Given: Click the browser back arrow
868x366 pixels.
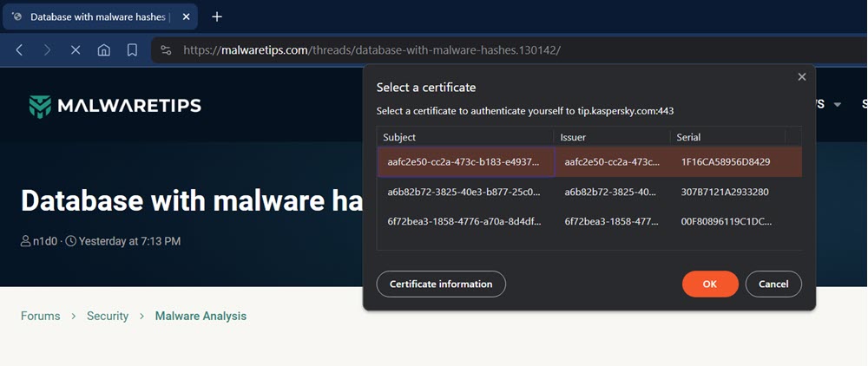Looking at the screenshot, I should click(19, 50).
